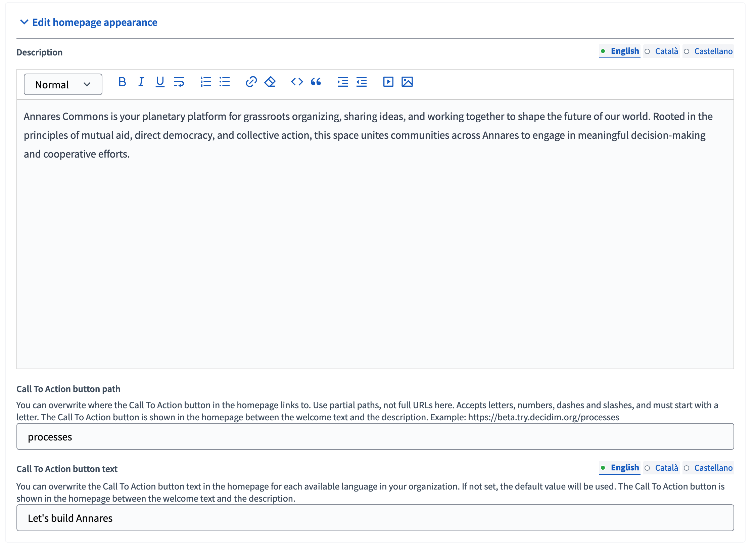Toggle bold formatting in the editor
The height and width of the screenshot is (550, 756).
point(123,82)
